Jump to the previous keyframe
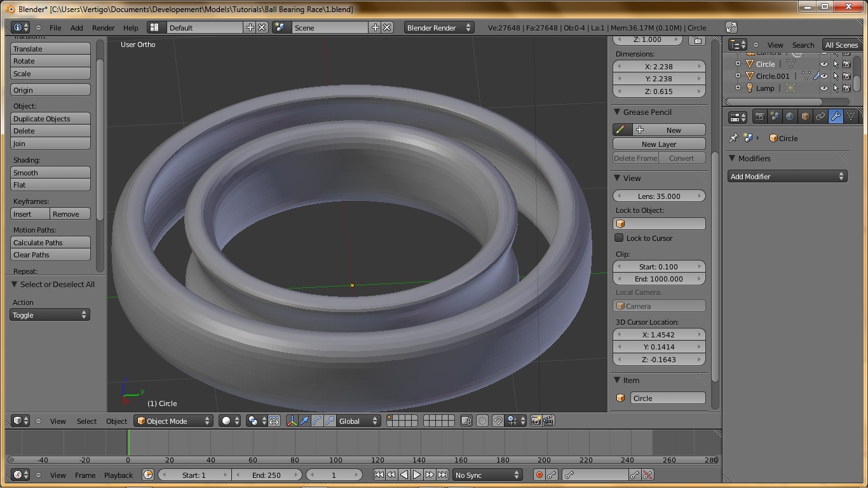Screen dimensions: 868x488 (x=391, y=475)
